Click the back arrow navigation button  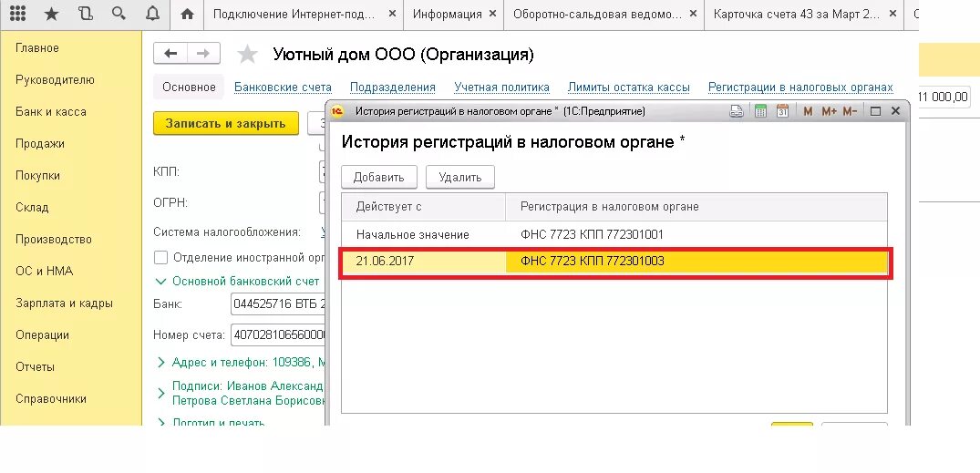[x=170, y=54]
